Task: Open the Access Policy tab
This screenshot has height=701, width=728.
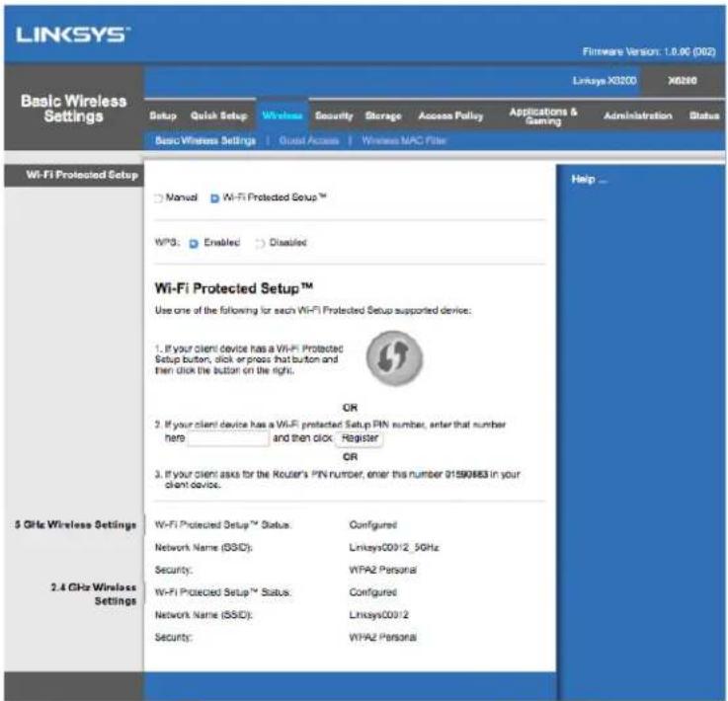Action: coord(450,116)
